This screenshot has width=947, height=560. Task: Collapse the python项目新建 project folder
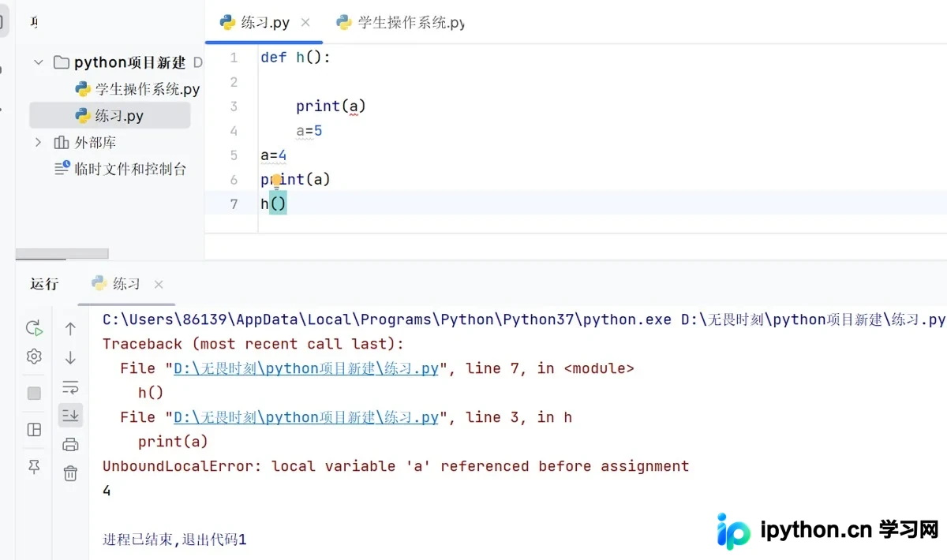38,62
